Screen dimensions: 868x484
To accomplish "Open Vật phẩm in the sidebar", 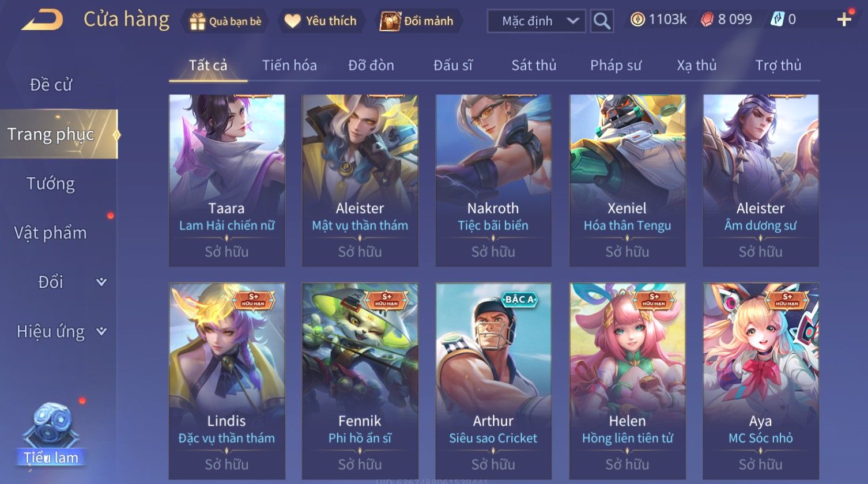I will tap(51, 233).
